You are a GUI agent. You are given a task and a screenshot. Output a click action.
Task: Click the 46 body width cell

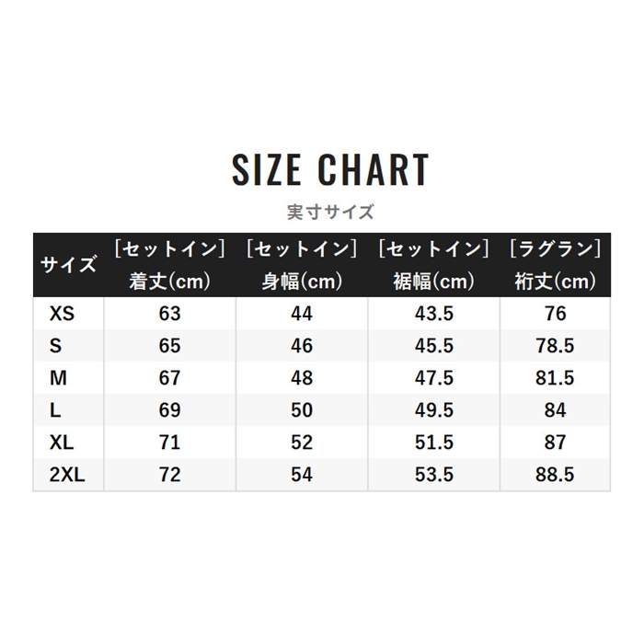pyautogui.click(x=302, y=346)
